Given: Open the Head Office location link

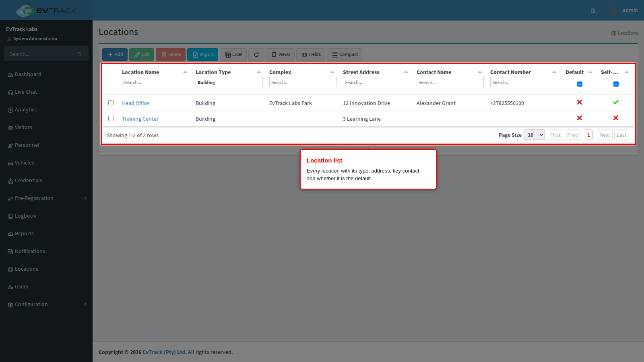Looking at the screenshot, I should coord(135,103).
